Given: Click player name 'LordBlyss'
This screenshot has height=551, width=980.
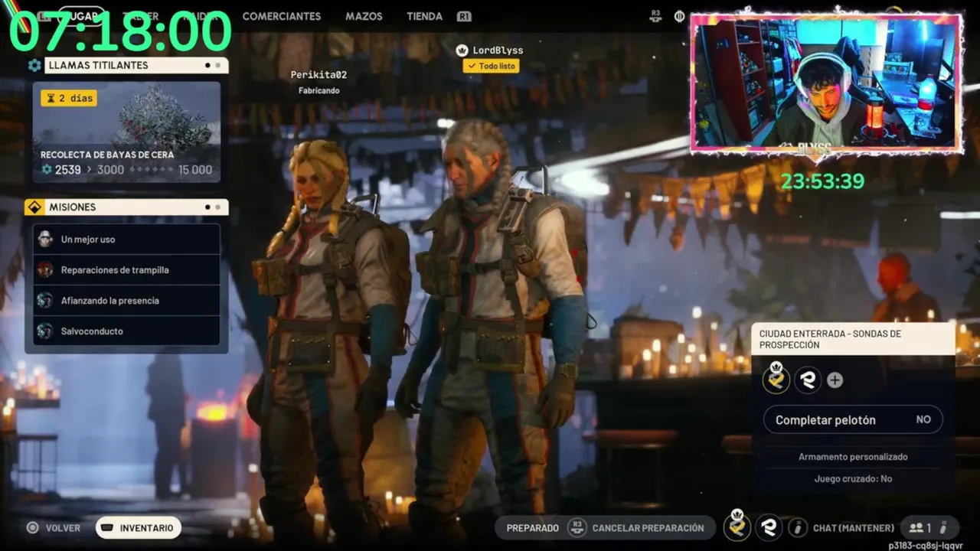Looking at the screenshot, I should tap(498, 51).
